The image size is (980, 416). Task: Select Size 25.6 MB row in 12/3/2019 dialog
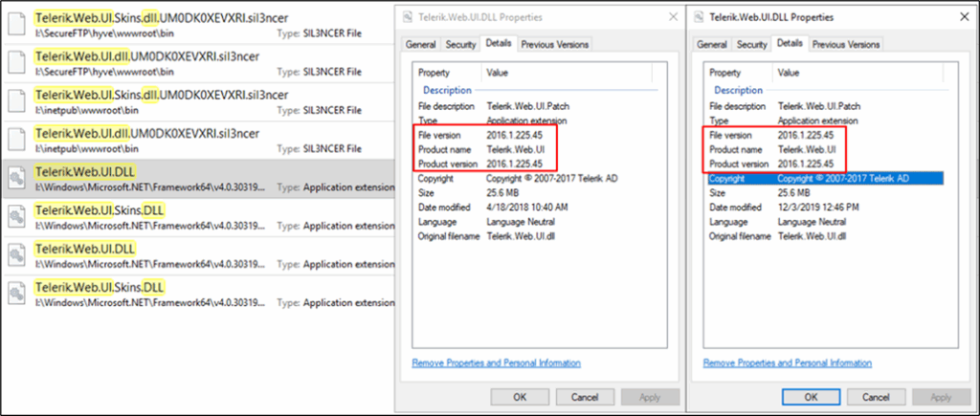(x=825, y=193)
